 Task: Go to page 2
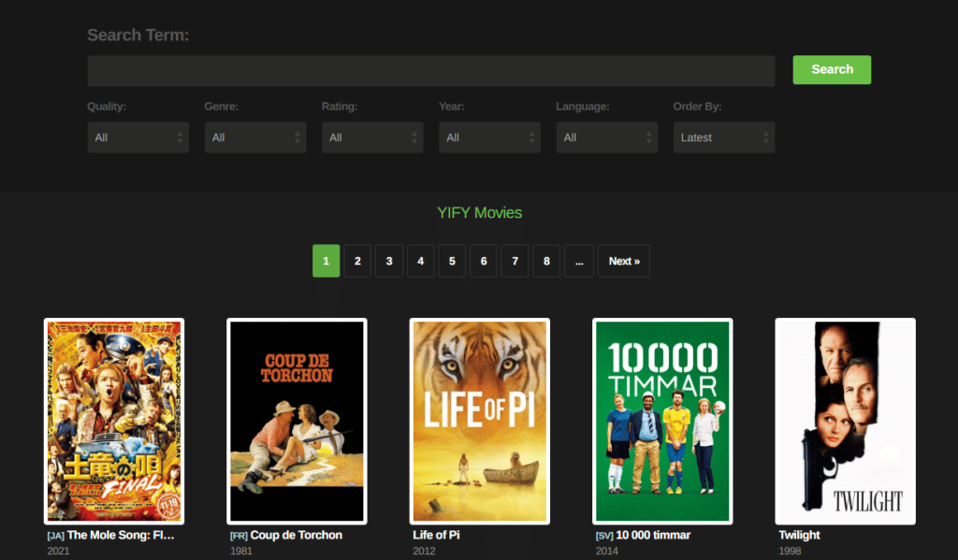point(357,261)
